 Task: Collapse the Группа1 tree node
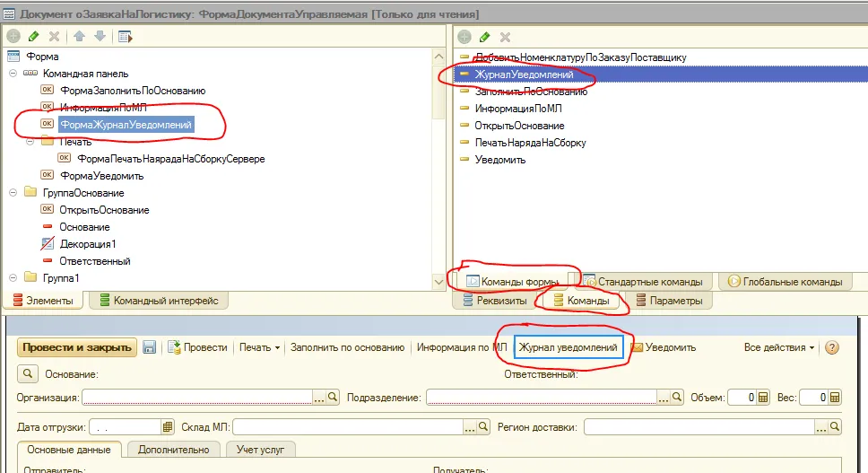[x=13, y=278]
